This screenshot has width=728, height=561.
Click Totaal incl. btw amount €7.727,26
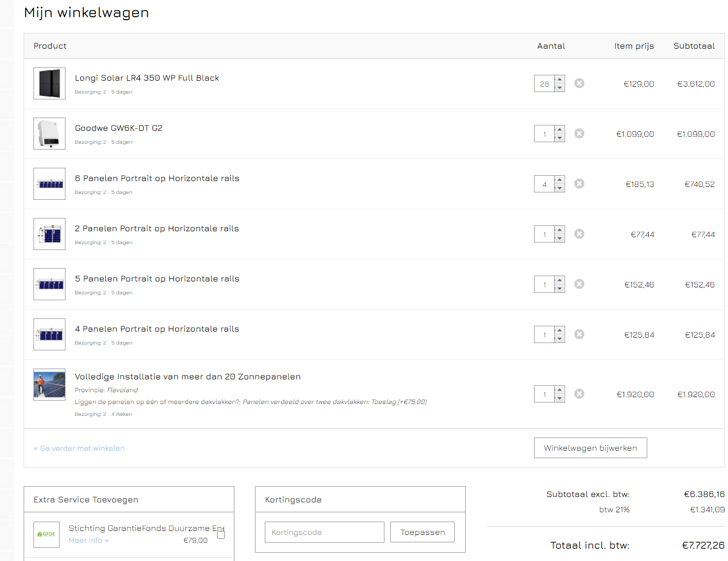[703, 545]
